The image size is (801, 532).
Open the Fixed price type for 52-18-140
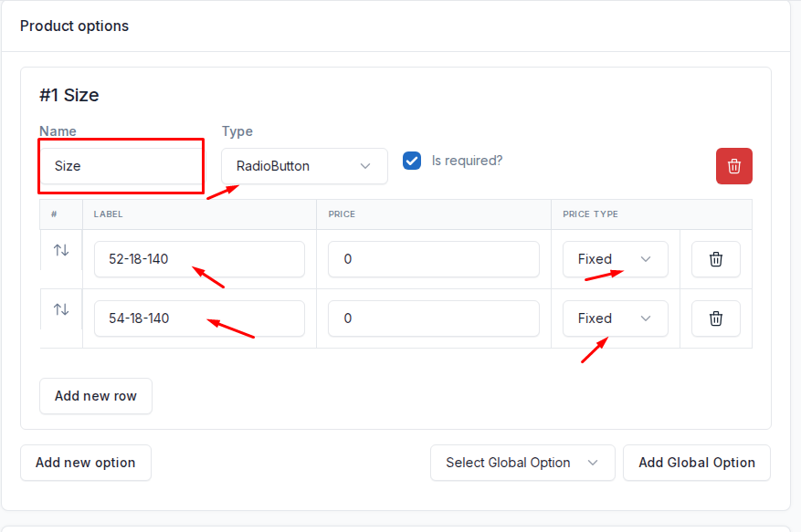[x=615, y=259]
